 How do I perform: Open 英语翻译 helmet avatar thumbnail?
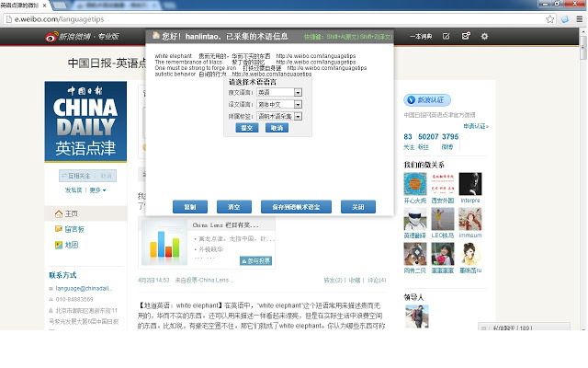(415, 219)
